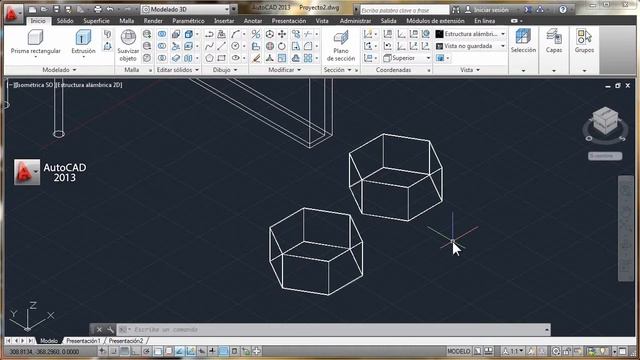Click Iniciar sesión sign-in button

pyautogui.click(x=487, y=9)
